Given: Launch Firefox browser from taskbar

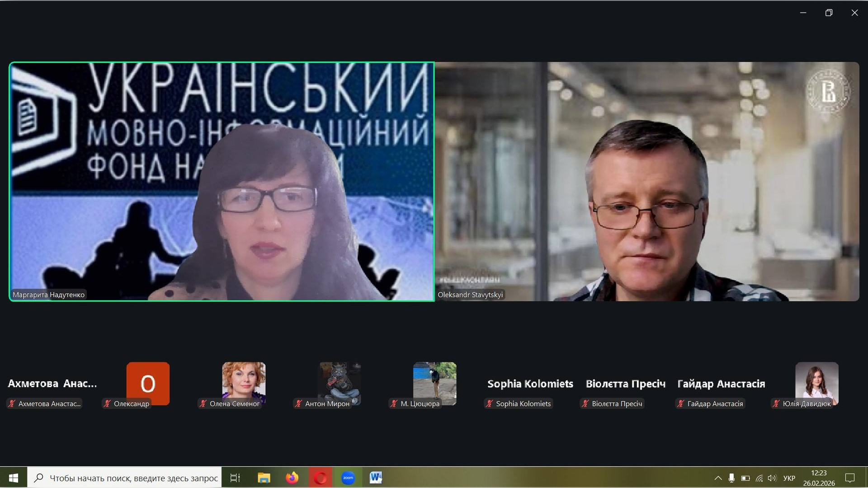Looking at the screenshot, I should [x=292, y=478].
